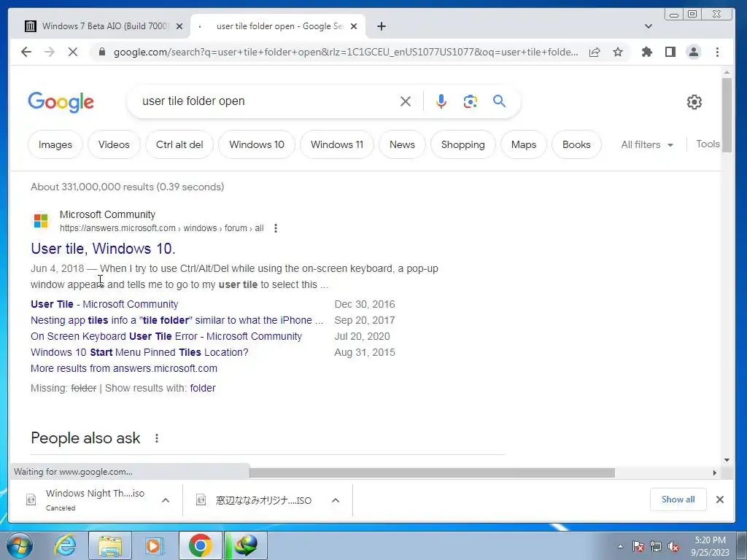
Task: Open the All filters dropdown
Action: click(647, 144)
